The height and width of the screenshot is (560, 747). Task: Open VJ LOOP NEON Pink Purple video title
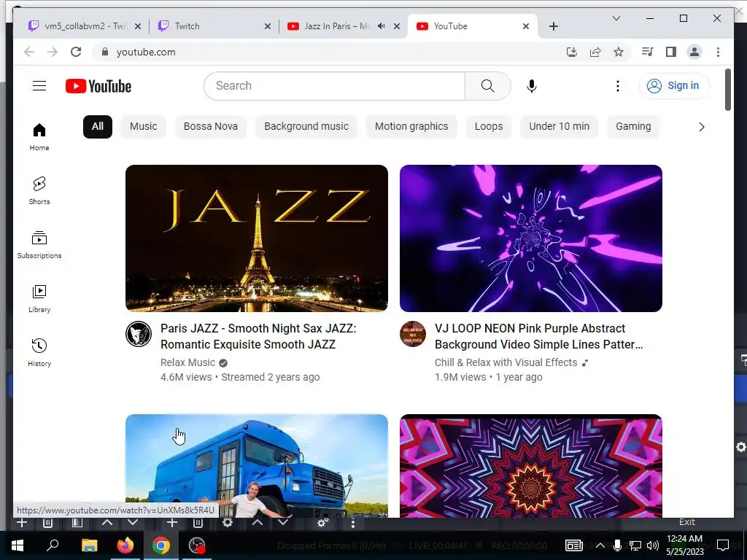(538, 336)
